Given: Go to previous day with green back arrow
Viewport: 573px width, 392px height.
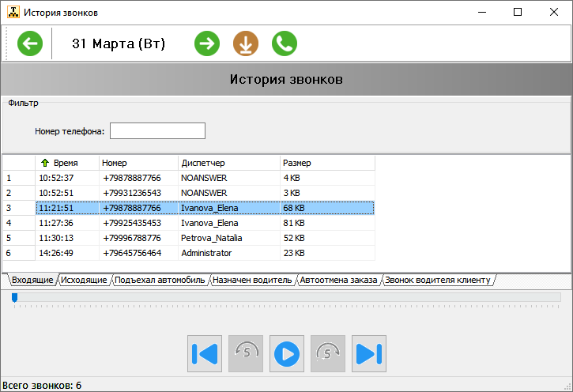Looking at the screenshot, I should click(30, 43).
